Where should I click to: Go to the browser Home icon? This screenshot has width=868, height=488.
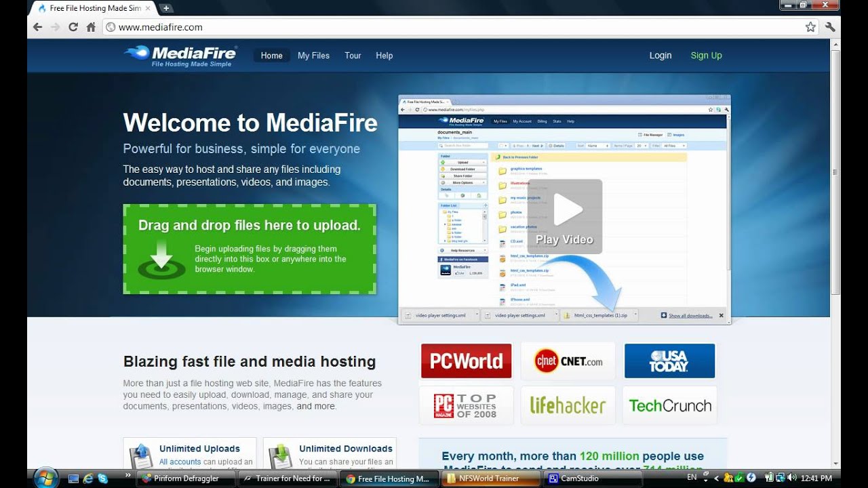[x=91, y=27]
